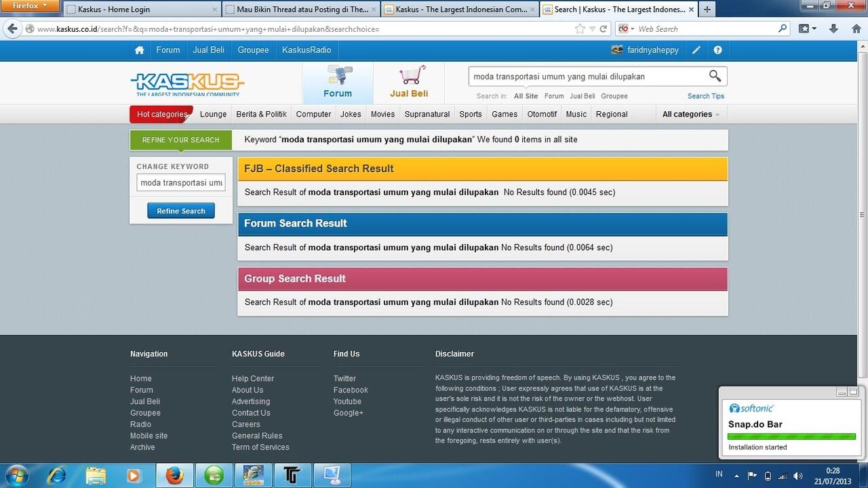Open Term of Services footer link
The image size is (868, 488).
coord(260,447)
